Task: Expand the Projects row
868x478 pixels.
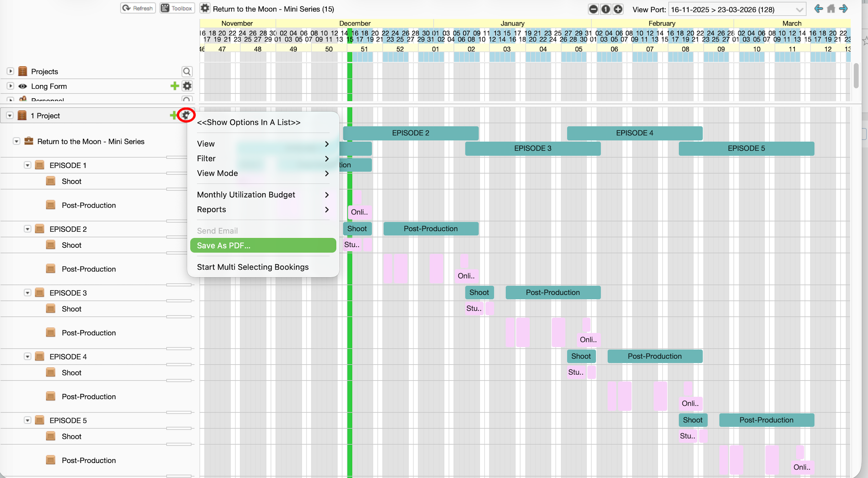Action: tap(10, 71)
